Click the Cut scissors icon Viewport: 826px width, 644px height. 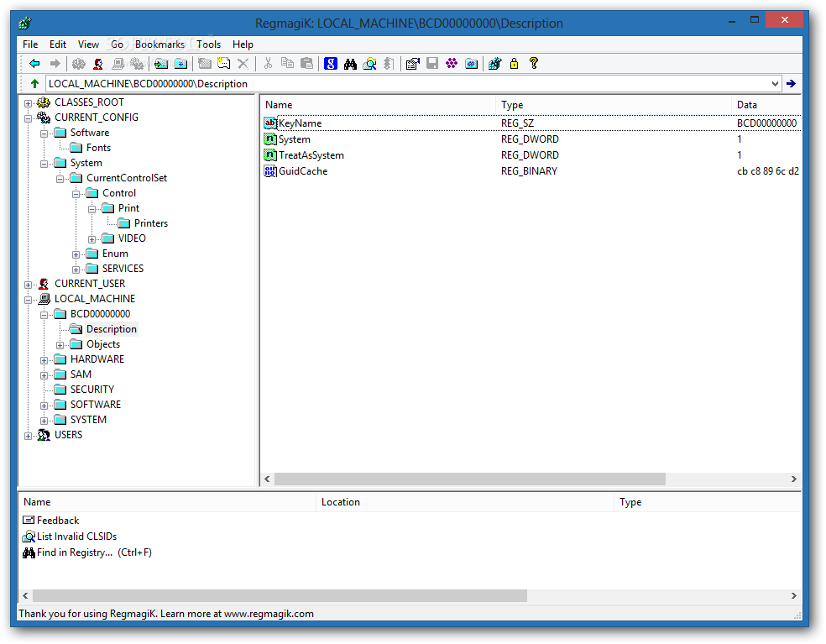268,64
